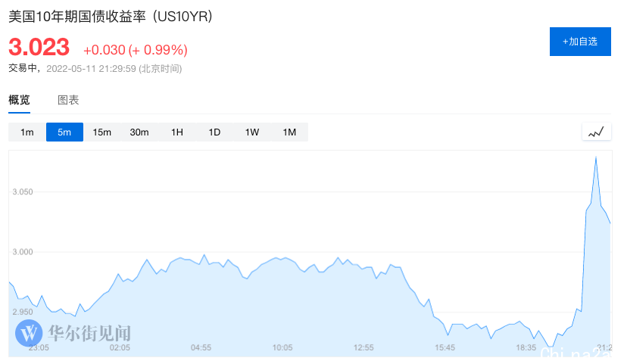This screenshot has height=364, width=624.
Task: Select the 1M timeframe
Action: pos(289,132)
